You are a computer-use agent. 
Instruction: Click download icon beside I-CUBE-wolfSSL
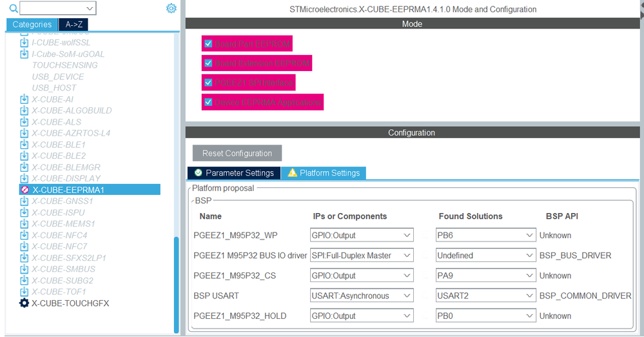24,43
